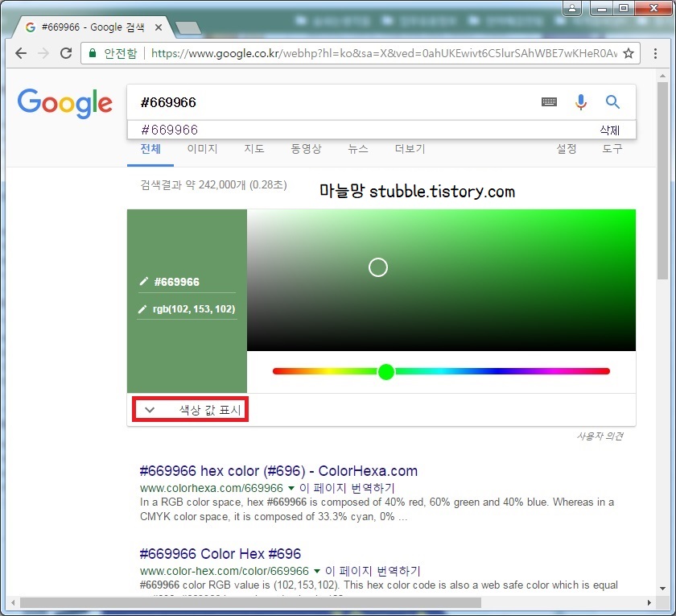The height and width of the screenshot is (616, 676).
Task: Close the #669966 Google tab
Action: coord(159,27)
